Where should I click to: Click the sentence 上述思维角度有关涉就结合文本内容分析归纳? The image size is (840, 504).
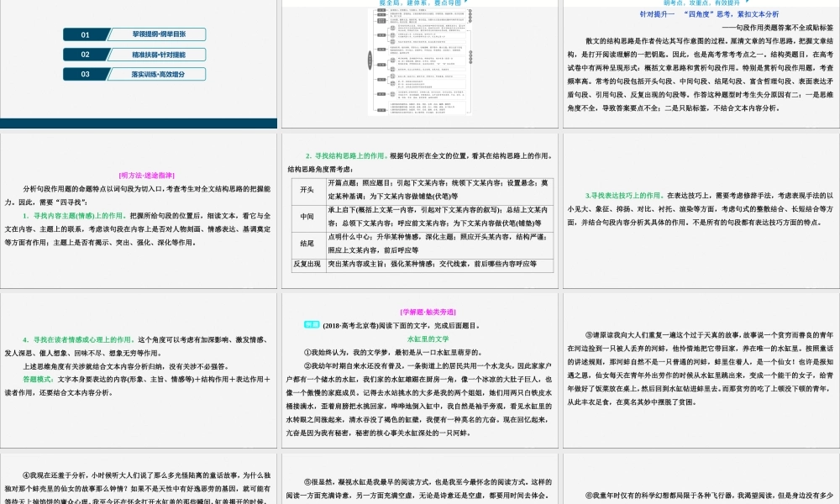click(x=126, y=366)
